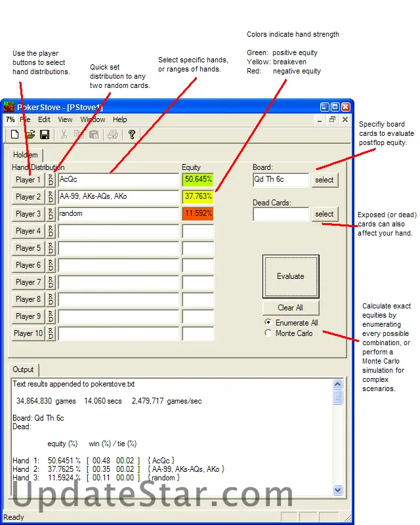Screen dimensions: 420x525
Task: Switch to the Hold'em tab
Action: 26,155
